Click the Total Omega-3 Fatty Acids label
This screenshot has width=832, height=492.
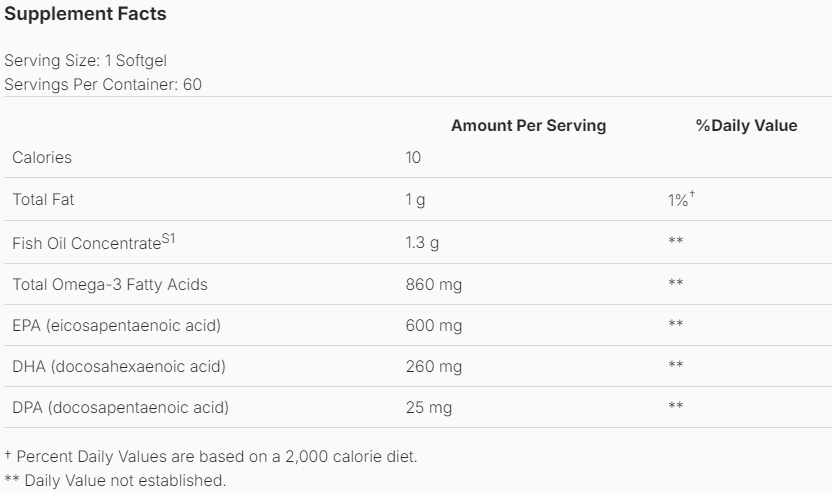click(x=110, y=285)
